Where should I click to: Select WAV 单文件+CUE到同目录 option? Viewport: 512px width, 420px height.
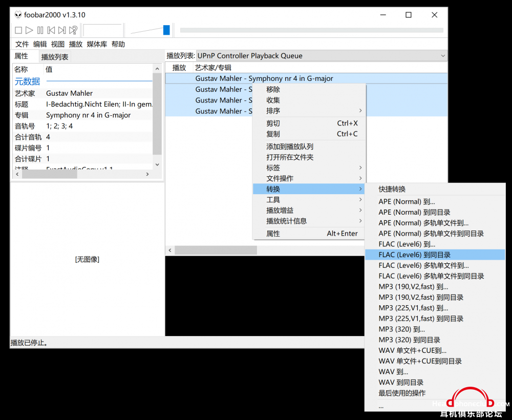point(435,361)
